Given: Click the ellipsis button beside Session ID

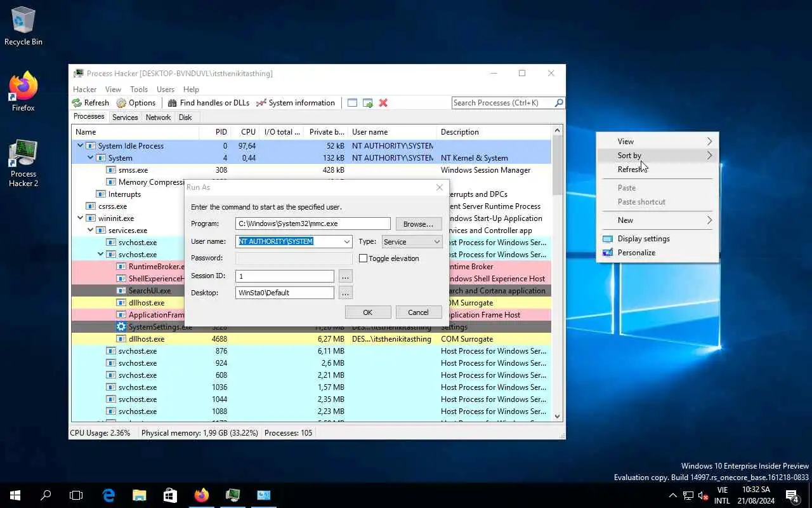Looking at the screenshot, I should click(345, 276).
